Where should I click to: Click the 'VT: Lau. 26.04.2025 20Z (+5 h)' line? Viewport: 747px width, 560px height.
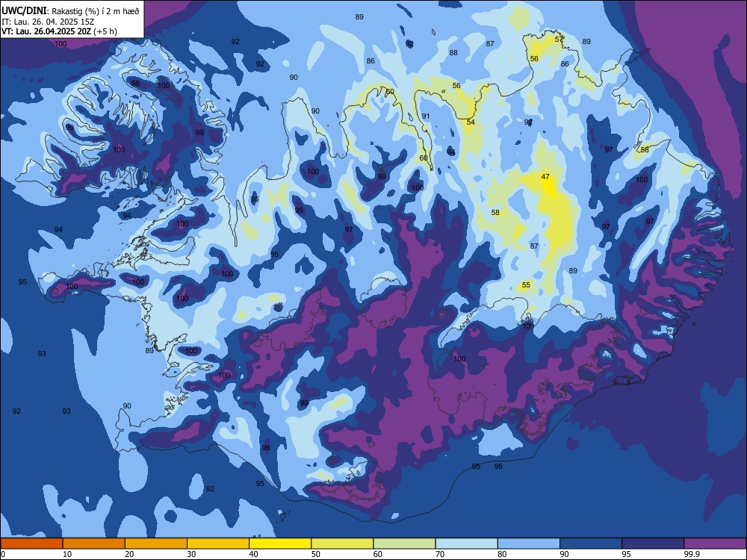tap(59, 31)
